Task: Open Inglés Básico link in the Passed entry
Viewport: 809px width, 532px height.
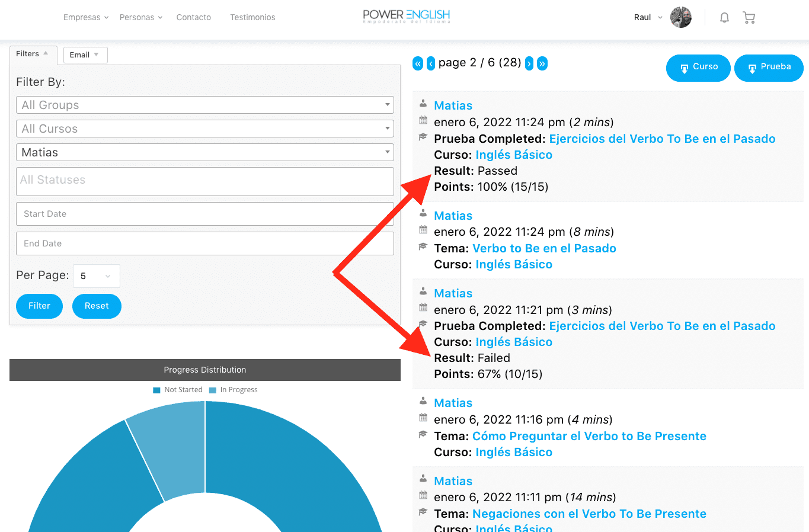Action: [x=514, y=155]
